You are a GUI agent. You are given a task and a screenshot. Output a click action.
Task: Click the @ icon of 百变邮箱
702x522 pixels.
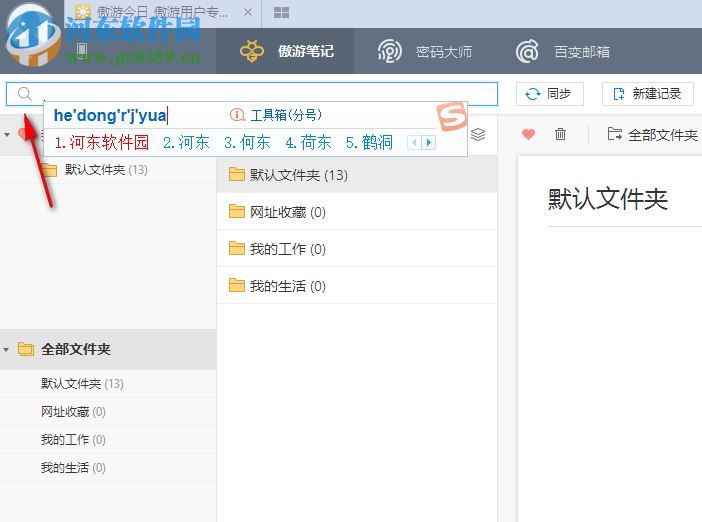(x=527, y=51)
